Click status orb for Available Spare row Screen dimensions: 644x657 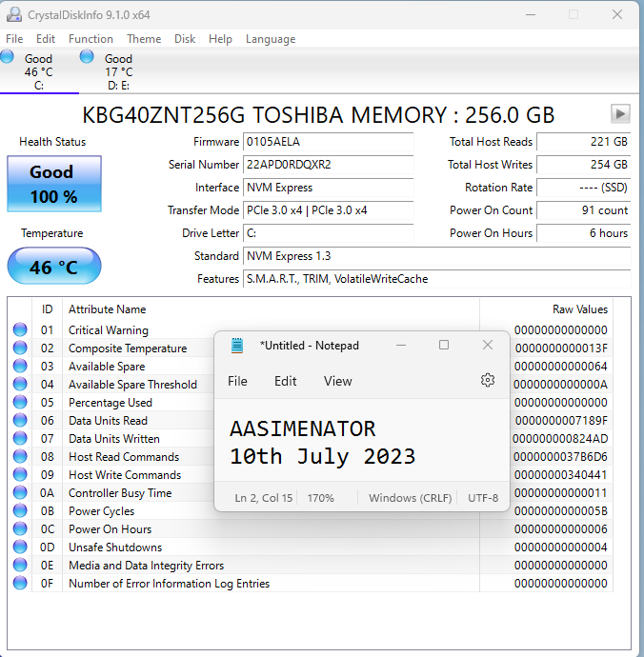(x=20, y=366)
